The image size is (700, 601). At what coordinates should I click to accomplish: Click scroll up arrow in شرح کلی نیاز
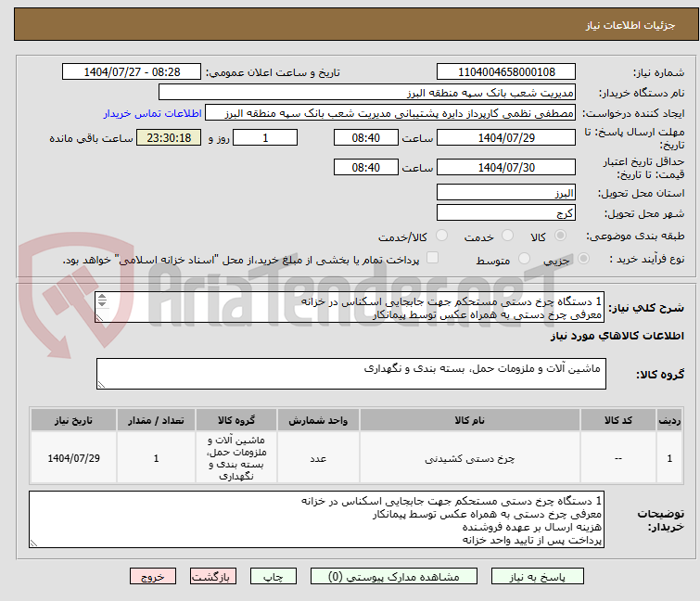102,297
